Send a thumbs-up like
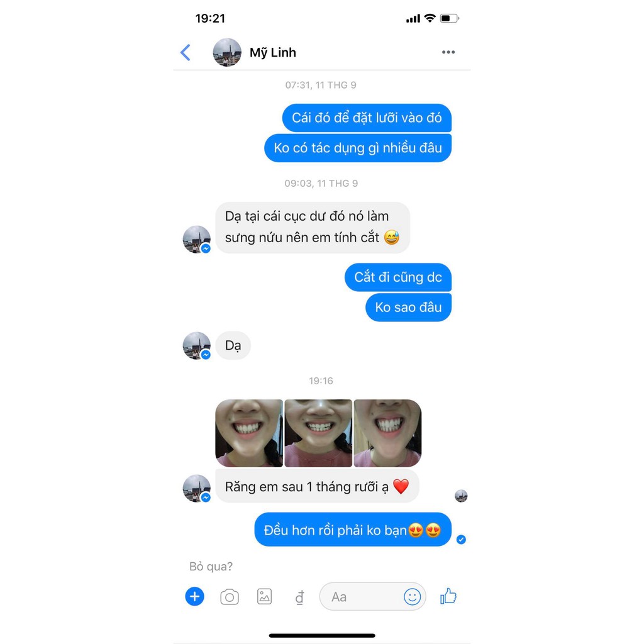Screen dimensions: 644x644 coord(448,596)
